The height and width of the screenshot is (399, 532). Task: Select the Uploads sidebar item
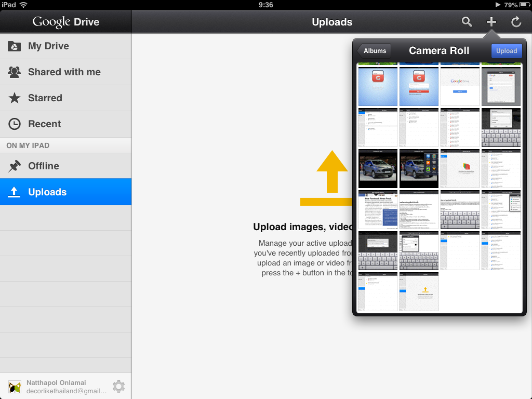[66, 192]
